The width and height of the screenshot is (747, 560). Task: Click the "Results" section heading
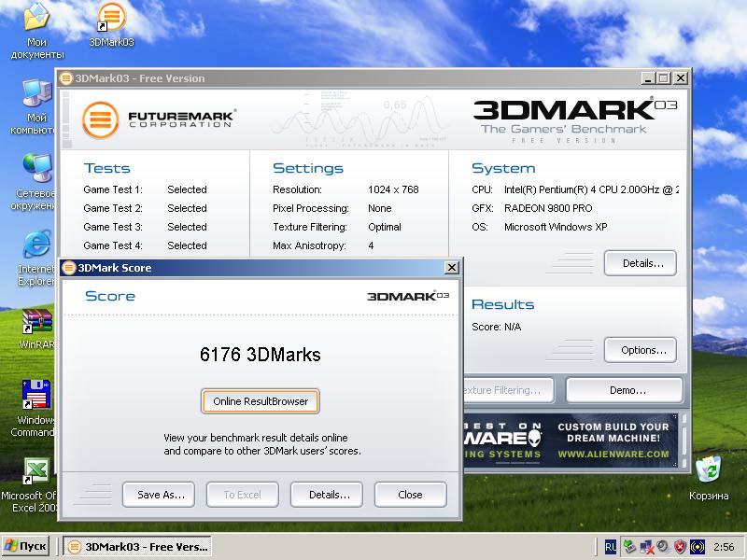click(502, 304)
